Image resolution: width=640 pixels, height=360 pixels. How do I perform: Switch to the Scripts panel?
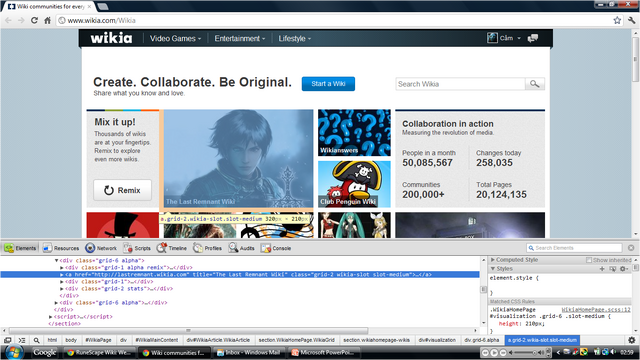137,248
